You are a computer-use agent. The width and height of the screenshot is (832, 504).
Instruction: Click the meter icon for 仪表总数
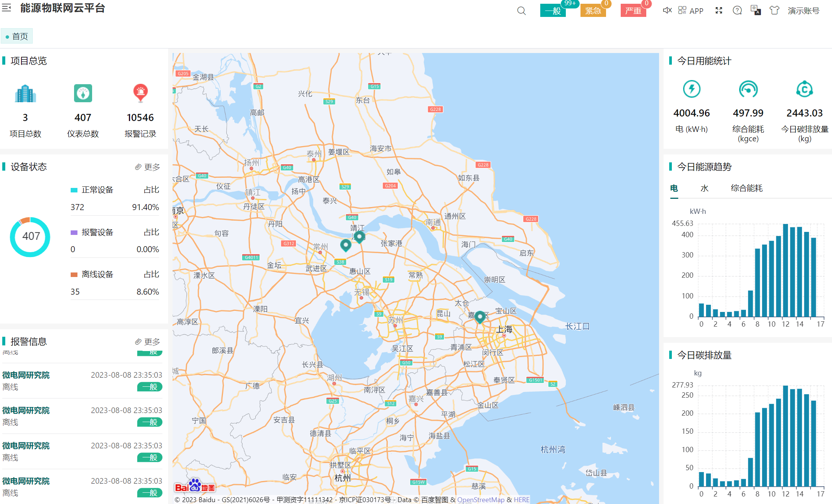pos(83,93)
